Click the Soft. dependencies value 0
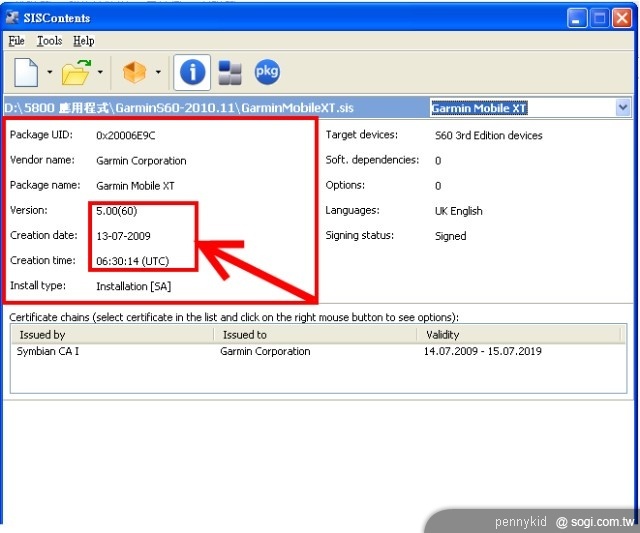This screenshot has width=640, height=533. (438, 161)
